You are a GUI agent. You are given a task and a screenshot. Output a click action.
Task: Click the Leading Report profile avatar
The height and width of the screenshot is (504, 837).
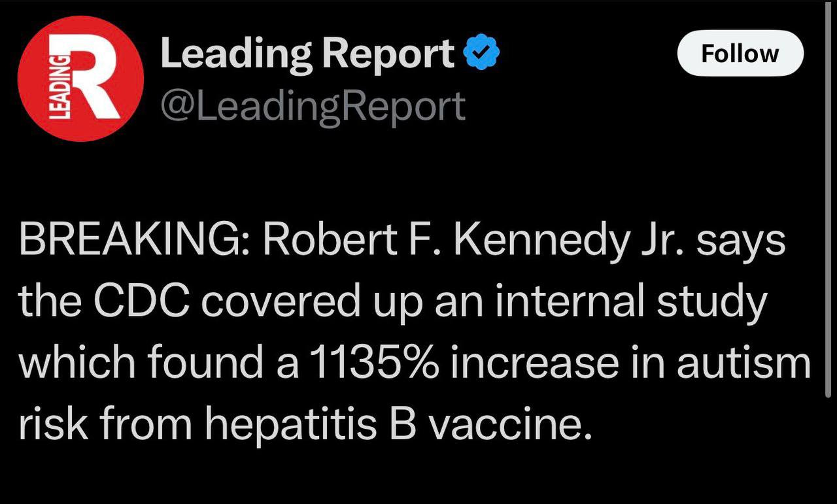[x=80, y=78]
